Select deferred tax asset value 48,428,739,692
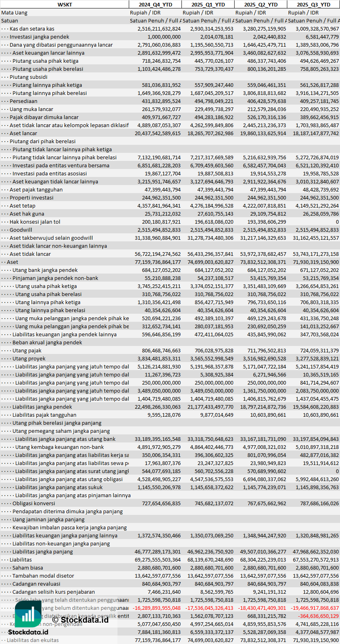This screenshot has width=340, height=644. 321,189
